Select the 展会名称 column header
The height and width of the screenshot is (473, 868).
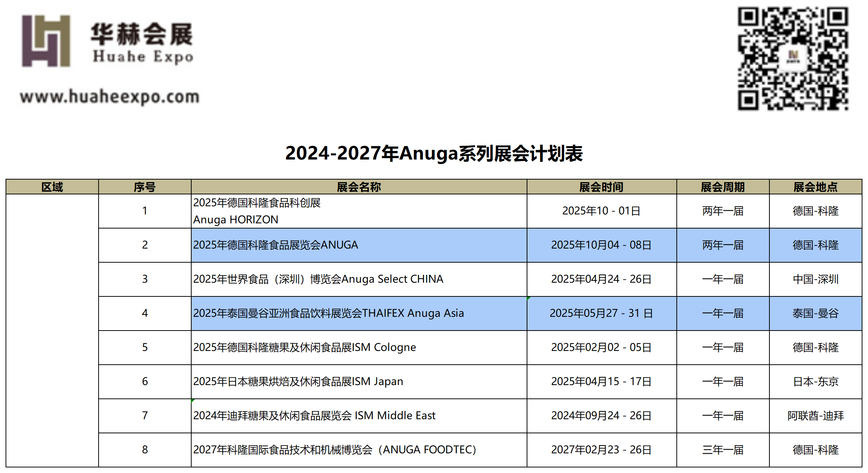[x=359, y=187]
